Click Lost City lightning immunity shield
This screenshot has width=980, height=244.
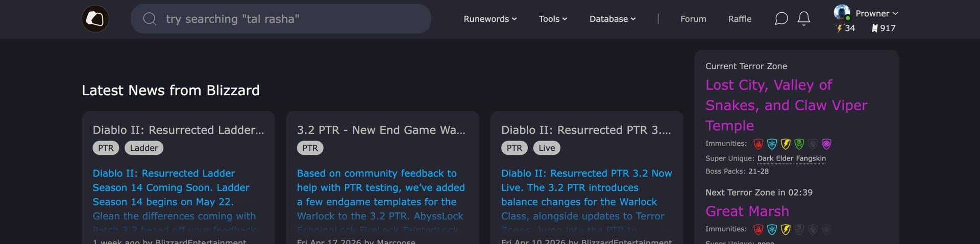point(786,144)
